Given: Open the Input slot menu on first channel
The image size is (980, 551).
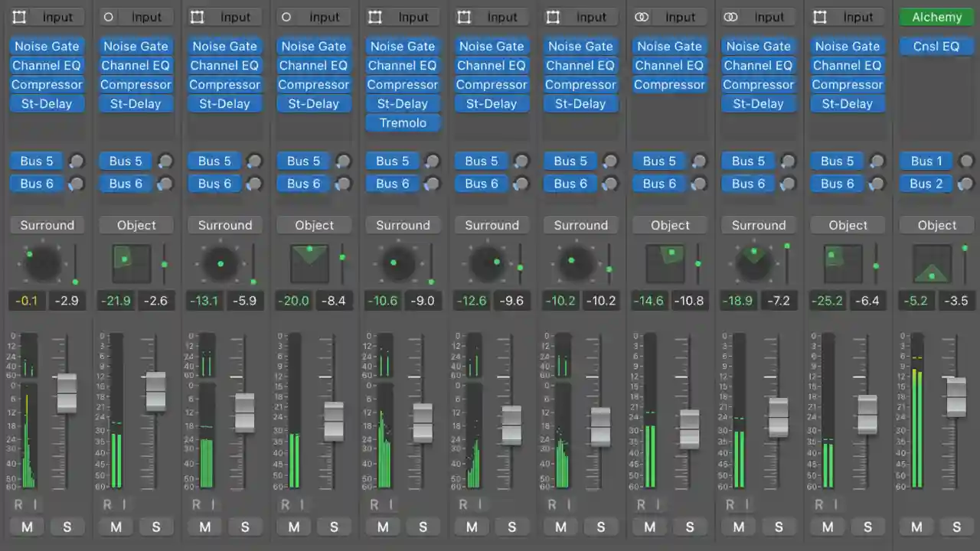Looking at the screenshot, I should point(57,17).
